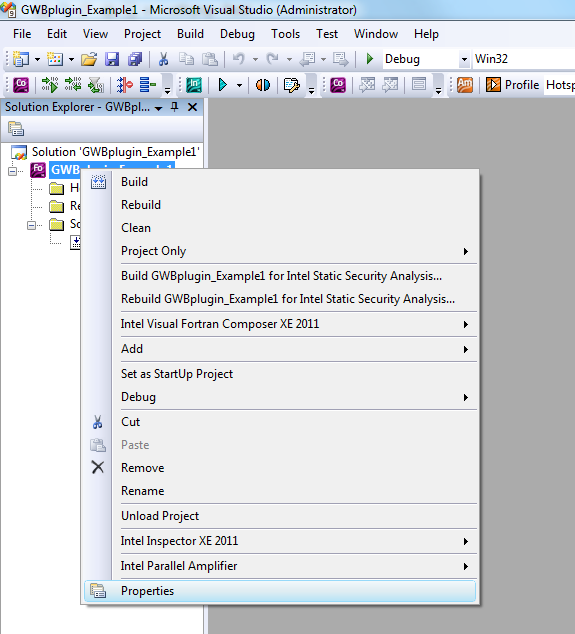Screen dimensions: 575x634
Task: Open the Debug submenu in context menu
Action: 280,397
